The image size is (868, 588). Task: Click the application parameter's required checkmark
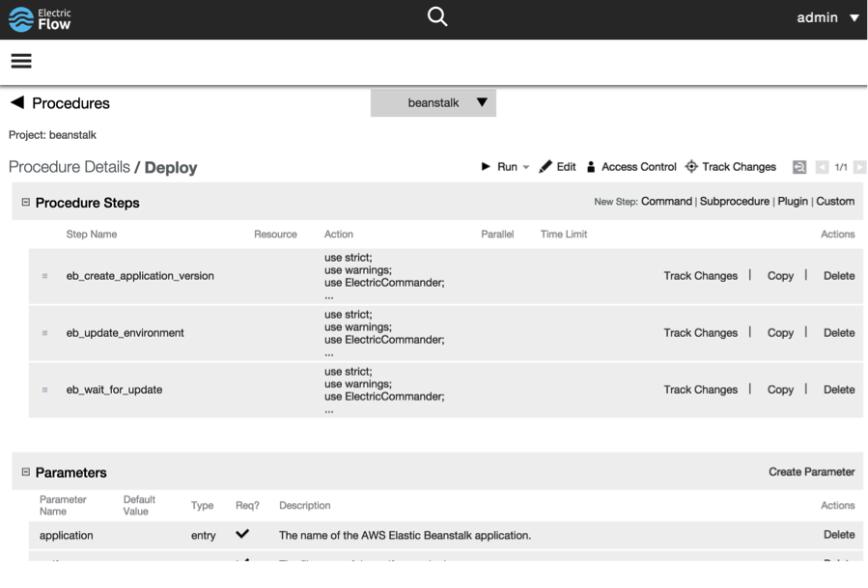(x=242, y=534)
